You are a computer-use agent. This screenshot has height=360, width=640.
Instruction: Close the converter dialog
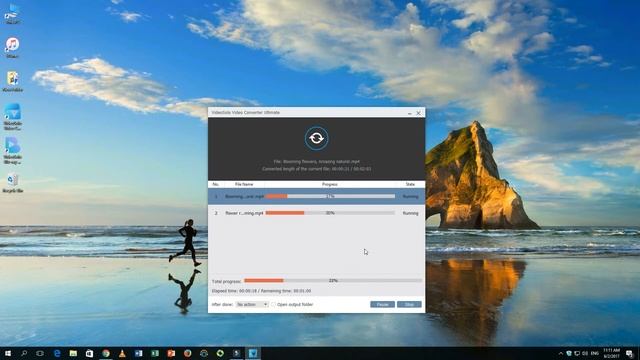point(418,113)
